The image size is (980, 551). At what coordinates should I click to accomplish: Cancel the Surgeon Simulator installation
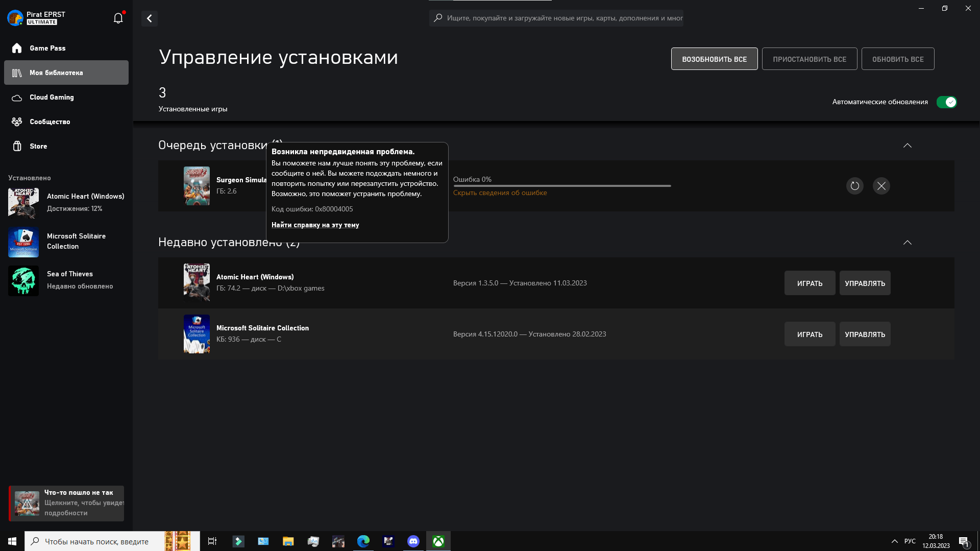[881, 186]
